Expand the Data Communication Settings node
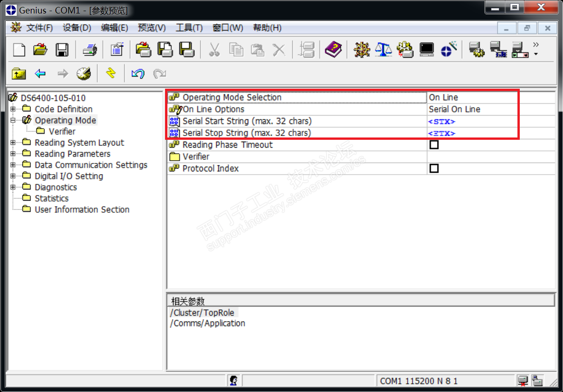This screenshot has height=392, width=563. (x=13, y=165)
